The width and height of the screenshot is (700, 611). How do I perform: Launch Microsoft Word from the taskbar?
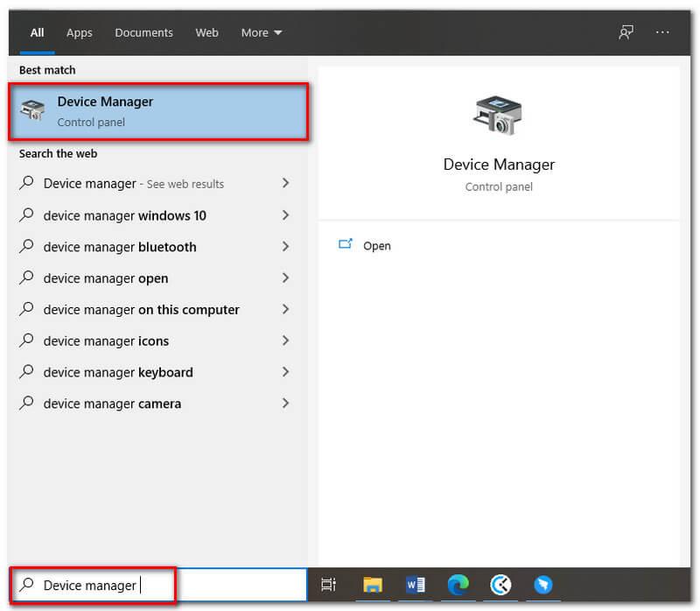pyautogui.click(x=416, y=585)
